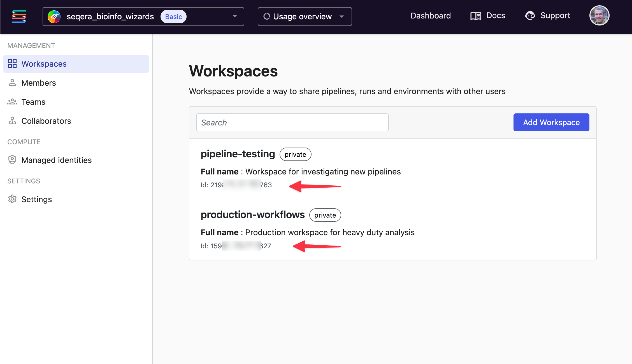
Task: Select the Managed identities shield icon
Action: click(12, 160)
